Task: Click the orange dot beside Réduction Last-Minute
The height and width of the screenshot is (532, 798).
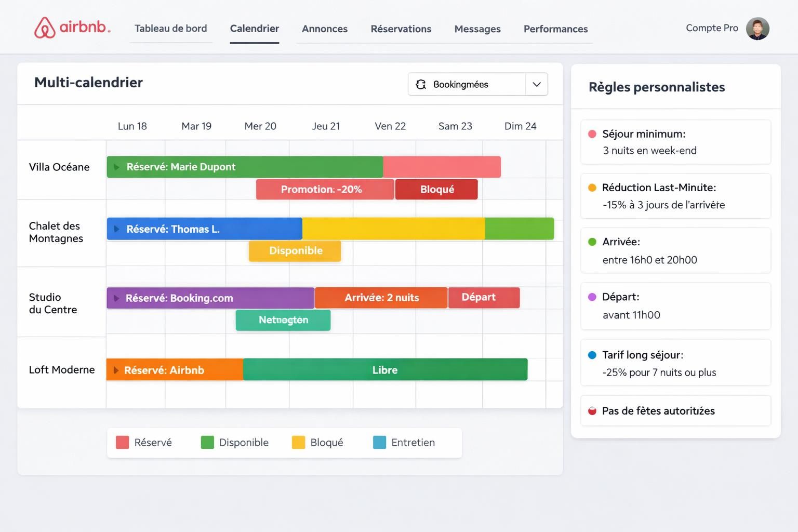Action: click(592, 188)
